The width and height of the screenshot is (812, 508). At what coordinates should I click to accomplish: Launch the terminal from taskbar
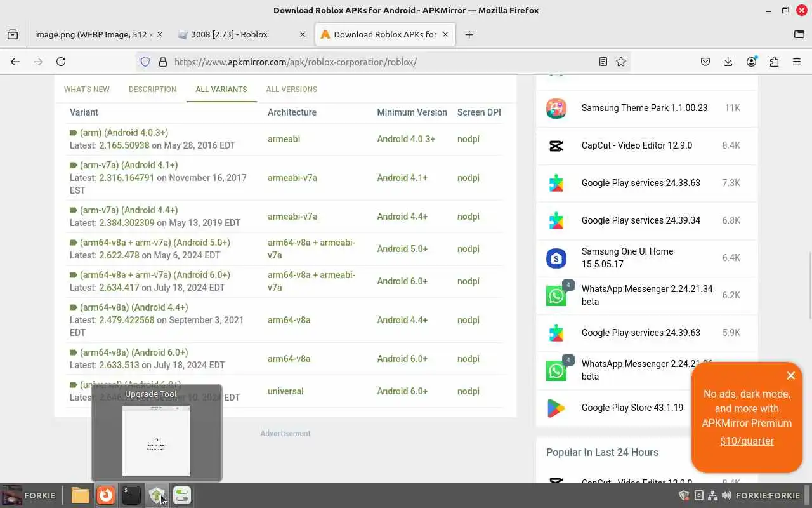[x=131, y=495]
